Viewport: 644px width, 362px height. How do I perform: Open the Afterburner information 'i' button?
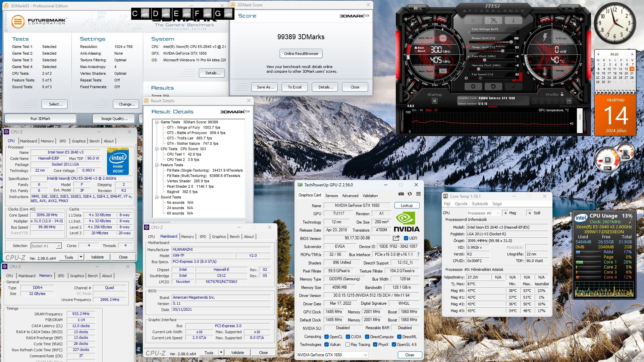[x=513, y=20]
